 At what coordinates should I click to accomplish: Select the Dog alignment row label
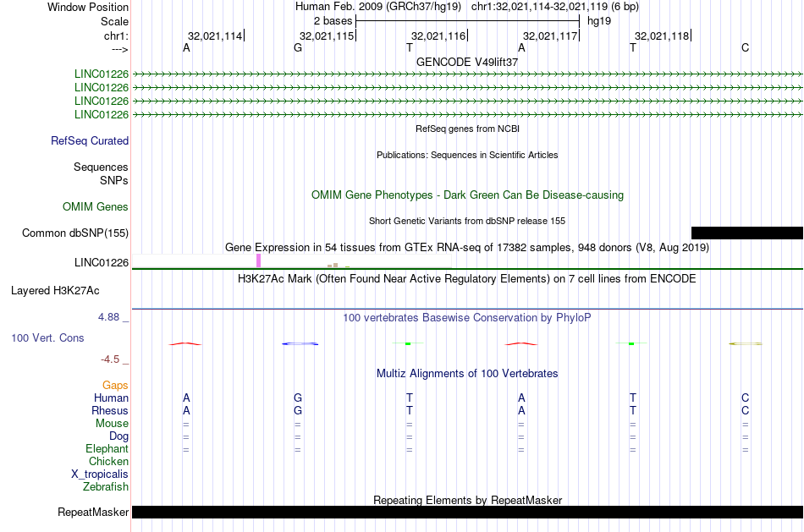click(x=119, y=436)
